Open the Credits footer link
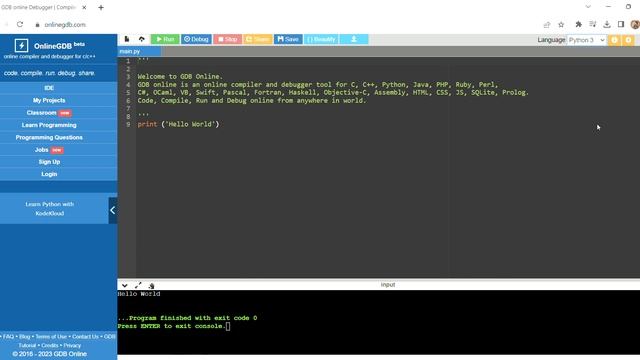This screenshot has width=640, height=360. (50, 345)
